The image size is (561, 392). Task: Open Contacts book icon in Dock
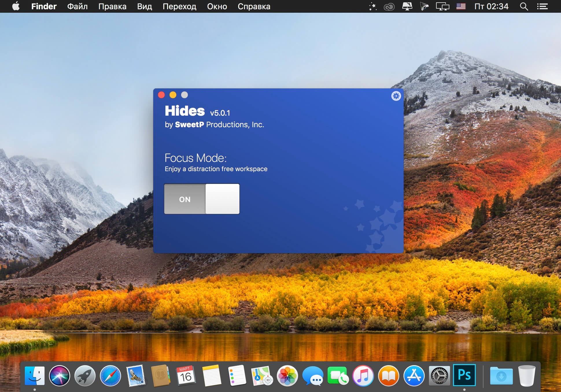click(160, 376)
